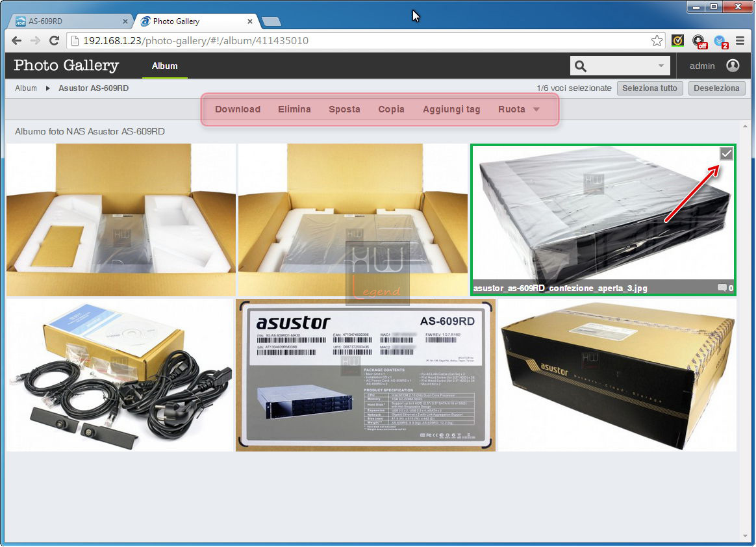The height and width of the screenshot is (547, 756).
Task: Bookmark page with the star icon
Action: [x=657, y=40]
